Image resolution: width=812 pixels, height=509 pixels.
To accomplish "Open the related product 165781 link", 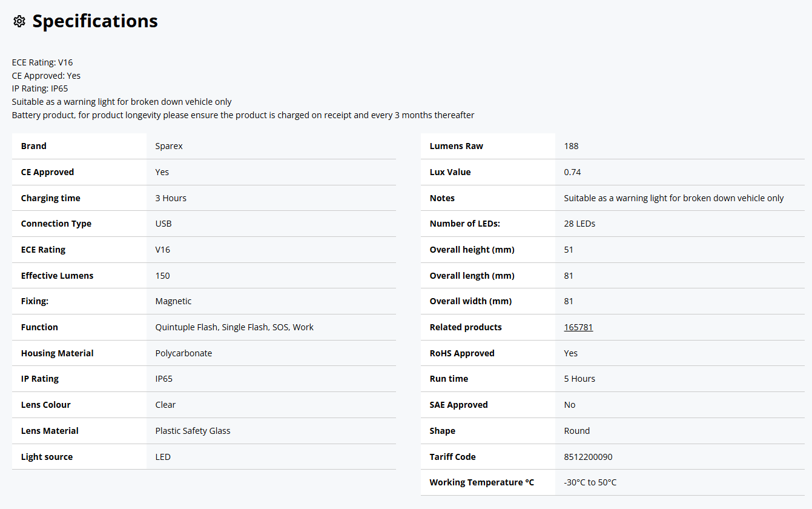I will 578,327.
